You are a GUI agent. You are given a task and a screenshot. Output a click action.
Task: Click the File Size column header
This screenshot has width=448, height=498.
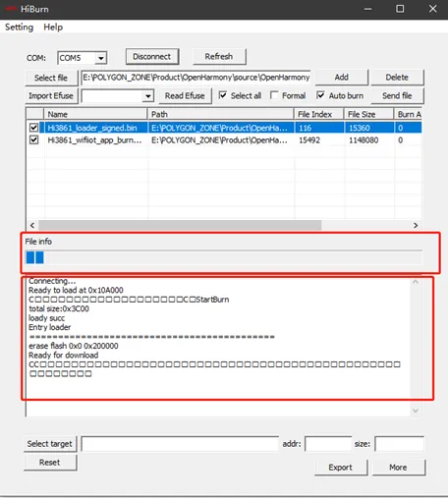pyautogui.click(x=368, y=114)
